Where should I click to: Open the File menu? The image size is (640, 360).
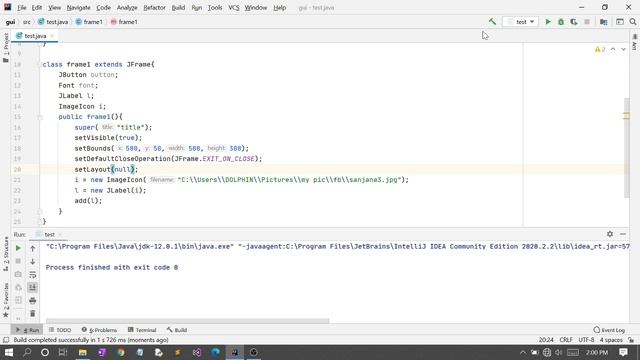pyautogui.click(x=21, y=7)
